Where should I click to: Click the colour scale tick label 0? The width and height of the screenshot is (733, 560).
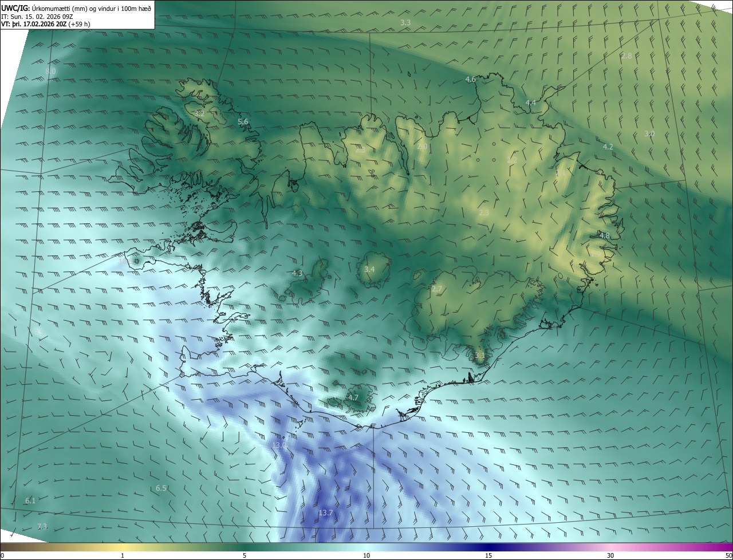[x=2, y=555]
